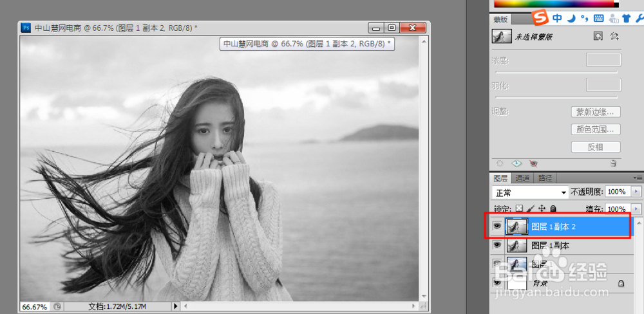Click the Photoshop document PS icon
Viewport: 644px width, 314px height.
tap(26, 28)
